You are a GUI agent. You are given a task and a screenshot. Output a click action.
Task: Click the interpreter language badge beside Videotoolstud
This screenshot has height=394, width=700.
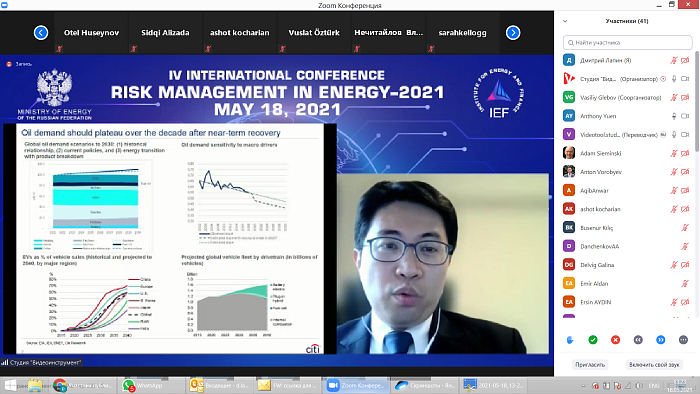(x=663, y=134)
